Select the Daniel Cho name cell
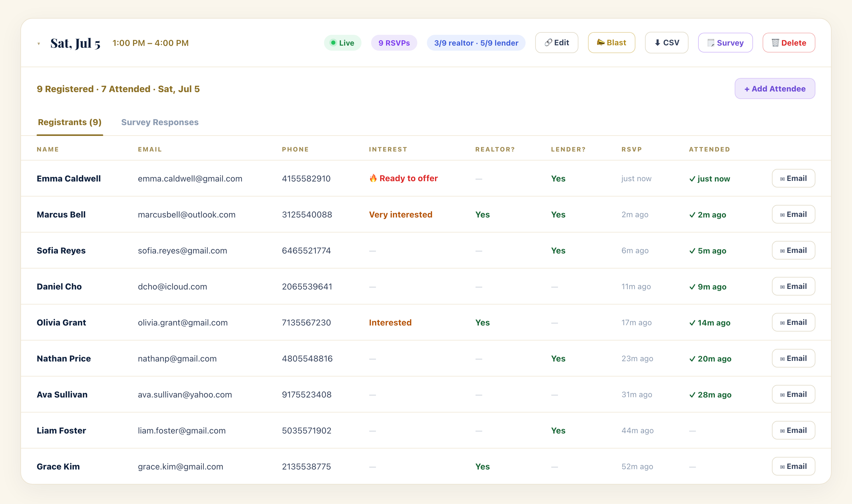Image resolution: width=852 pixels, height=504 pixels. [59, 286]
